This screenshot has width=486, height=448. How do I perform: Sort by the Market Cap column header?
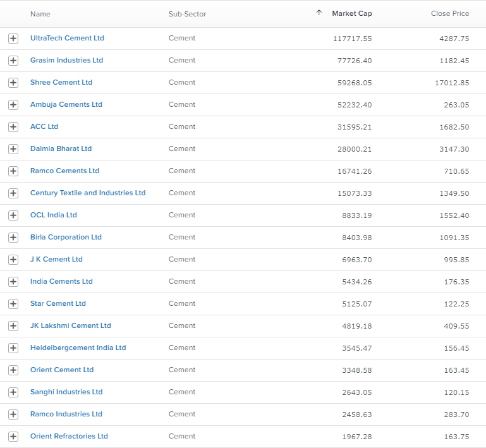coord(352,14)
